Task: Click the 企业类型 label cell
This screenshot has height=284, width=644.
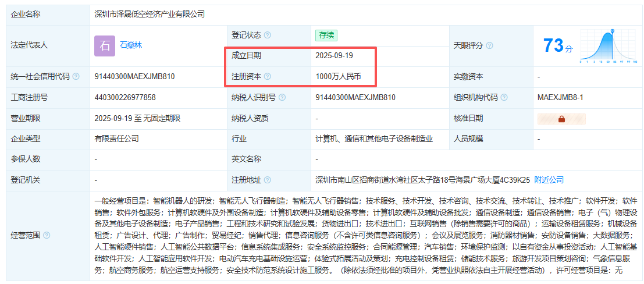Action: 48,139
